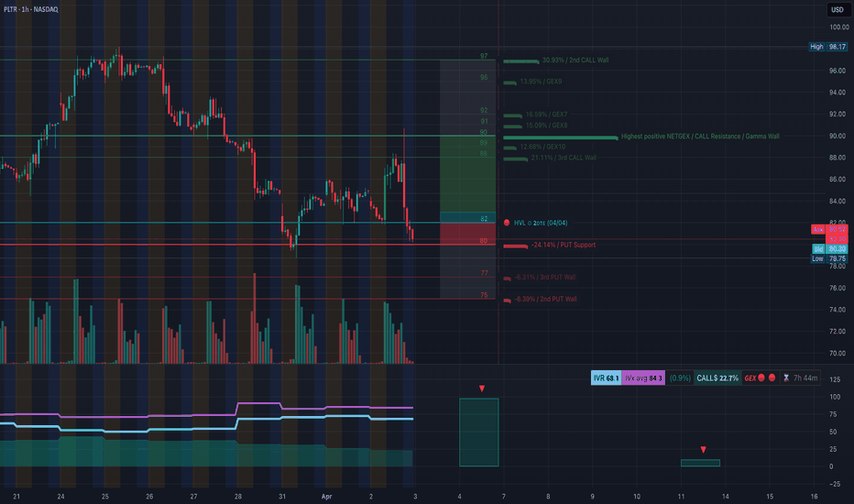Click the Apr label on time axis
The width and height of the screenshot is (854, 504).
(326, 497)
